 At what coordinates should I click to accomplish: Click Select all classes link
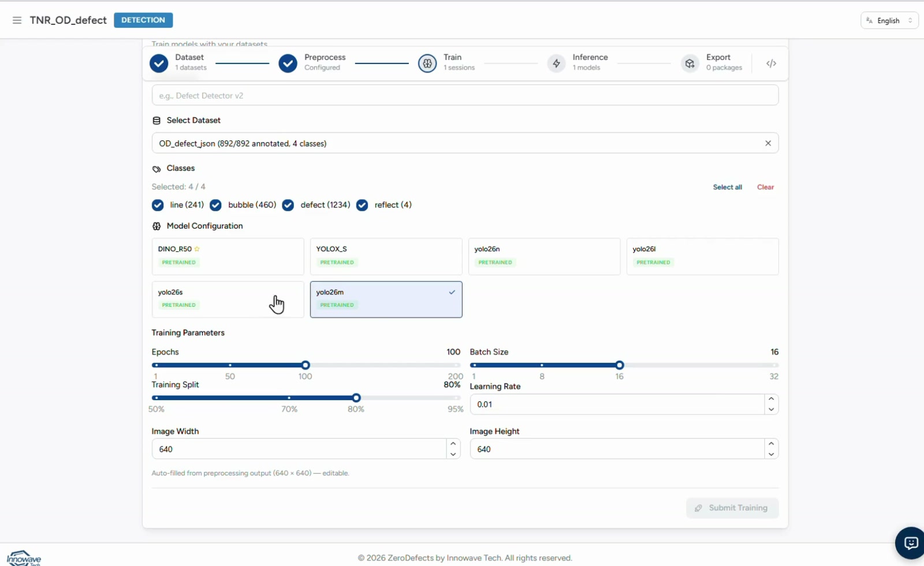click(x=727, y=187)
